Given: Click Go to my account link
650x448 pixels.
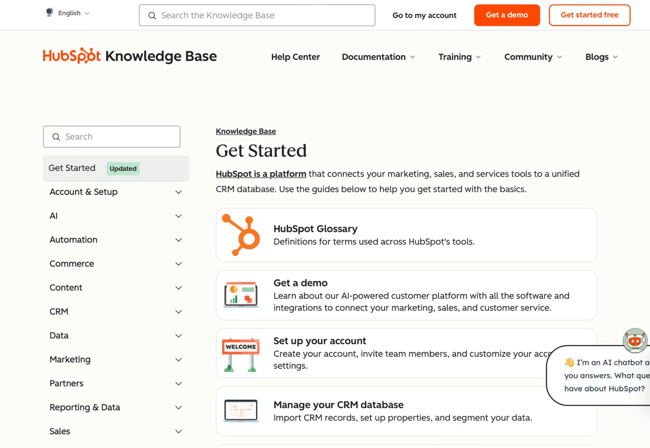Looking at the screenshot, I should coord(424,15).
